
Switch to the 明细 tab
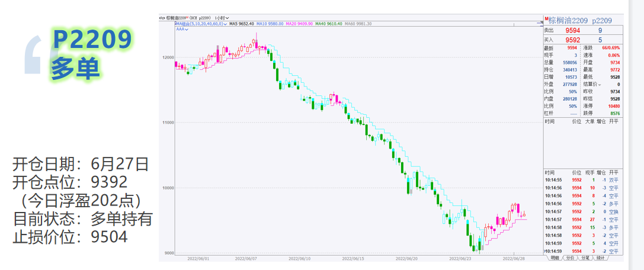(x=554, y=258)
